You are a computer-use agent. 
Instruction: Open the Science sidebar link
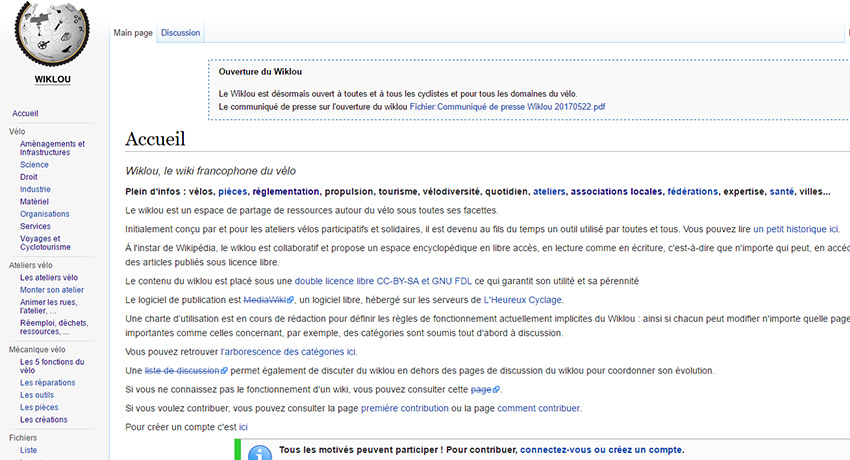34,165
